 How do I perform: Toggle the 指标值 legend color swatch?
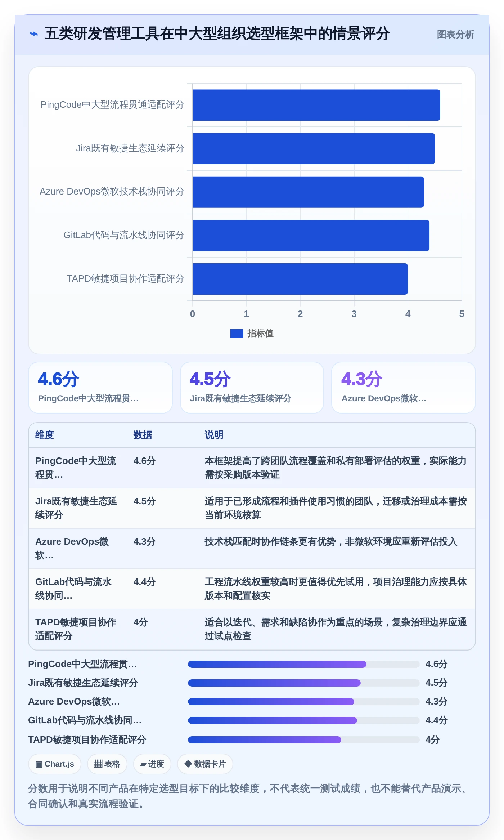tap(237, 334)
